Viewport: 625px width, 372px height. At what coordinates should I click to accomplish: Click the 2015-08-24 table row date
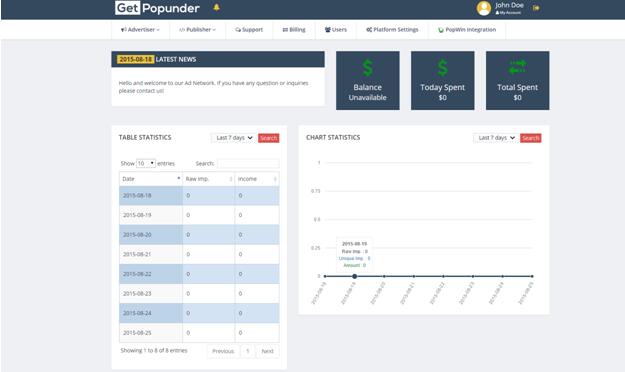coord(137,313)
